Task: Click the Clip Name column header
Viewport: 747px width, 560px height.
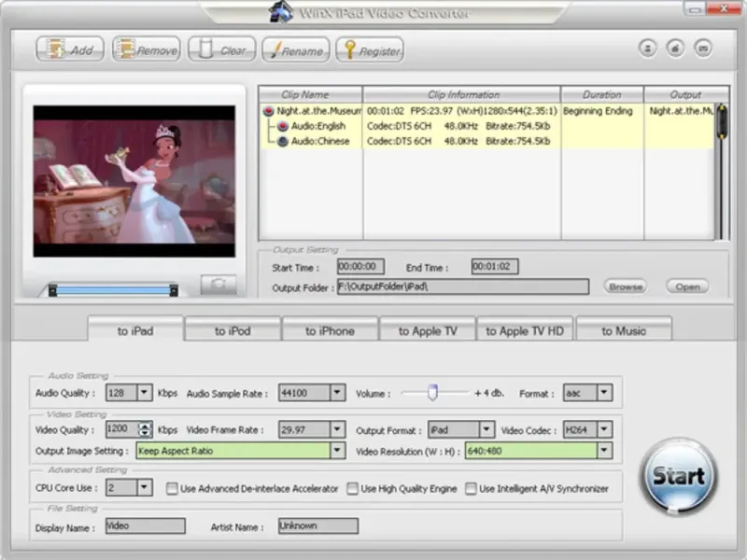Action: (x=310, y=94)
